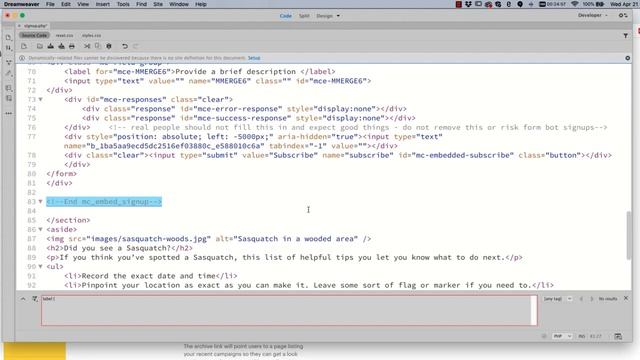Click the Wi-Fi icon in menu bar
640x360 pixels.
[x=575, y=4]
